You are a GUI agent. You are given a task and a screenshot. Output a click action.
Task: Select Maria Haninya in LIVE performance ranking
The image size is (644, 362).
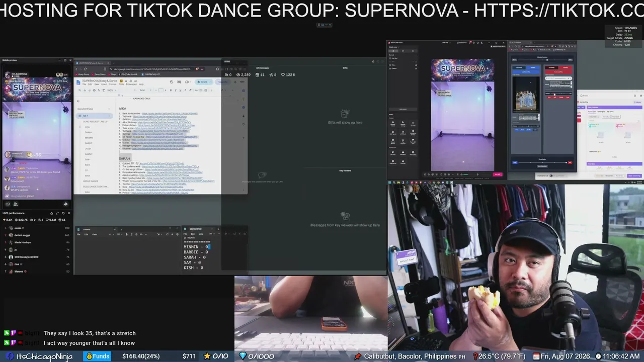click(x=38, y=242)
